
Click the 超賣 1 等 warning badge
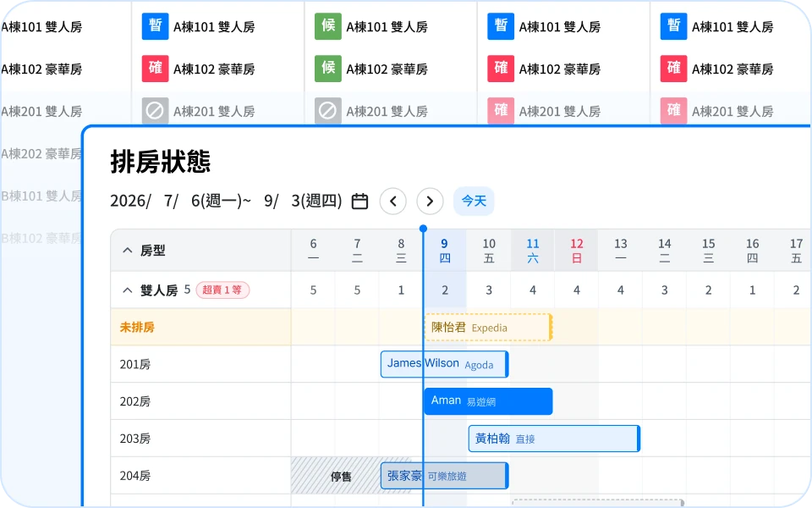coord(222,290)
